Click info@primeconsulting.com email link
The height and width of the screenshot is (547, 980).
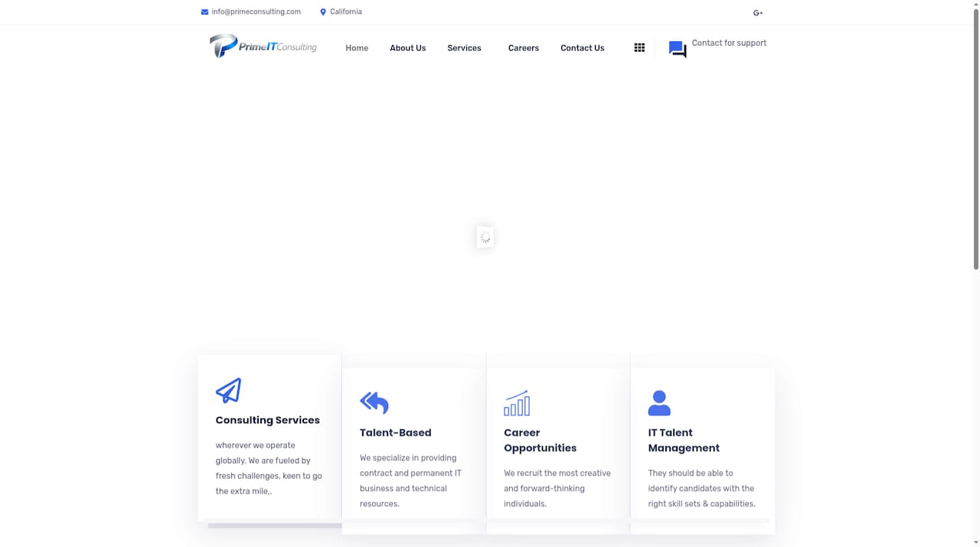click(256, 12)
